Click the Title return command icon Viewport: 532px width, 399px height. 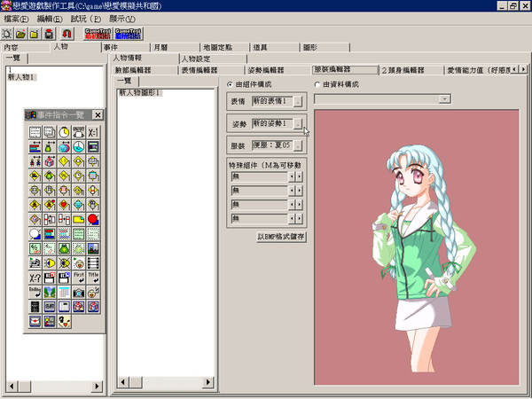(93, 278)
